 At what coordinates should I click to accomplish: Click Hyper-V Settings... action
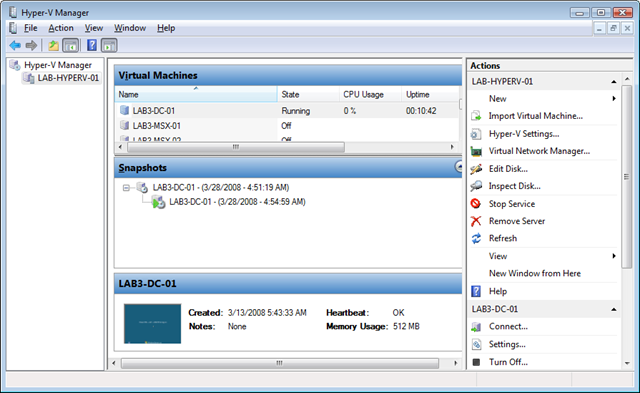tap(524, 134)
